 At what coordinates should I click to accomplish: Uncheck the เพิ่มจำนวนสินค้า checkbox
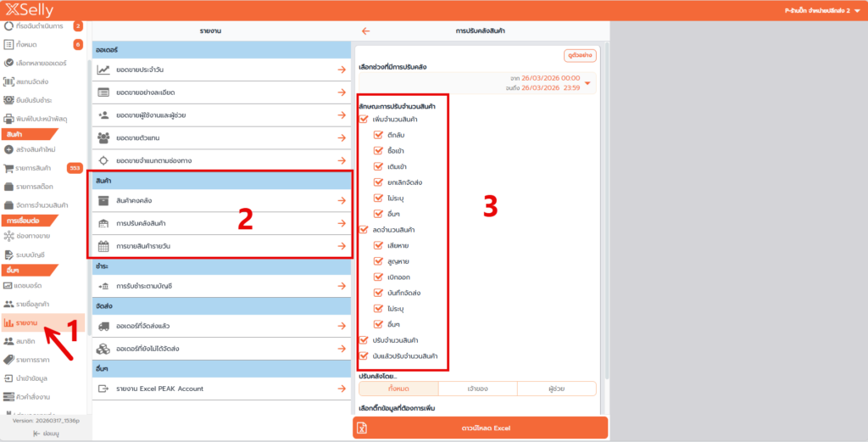click(364, 120)
